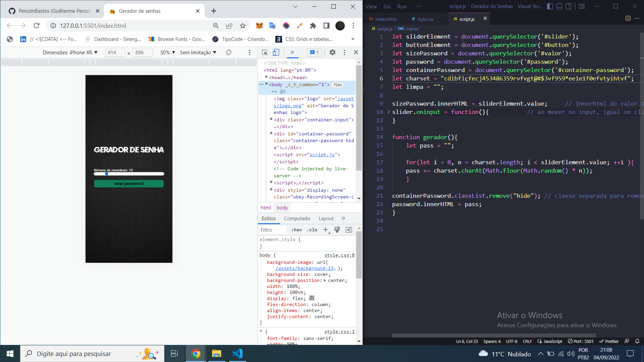Collapse the body element node

click(267, 84)
